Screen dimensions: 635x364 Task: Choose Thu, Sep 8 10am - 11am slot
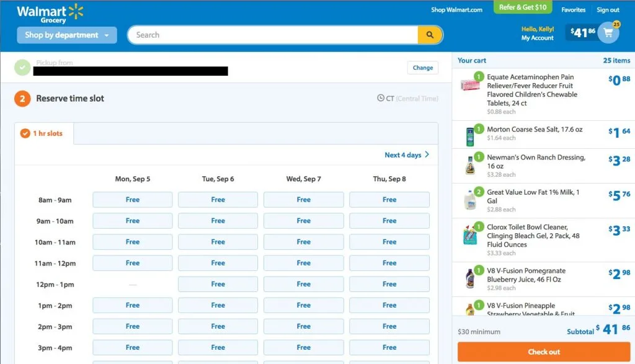[x=389, y=242]
